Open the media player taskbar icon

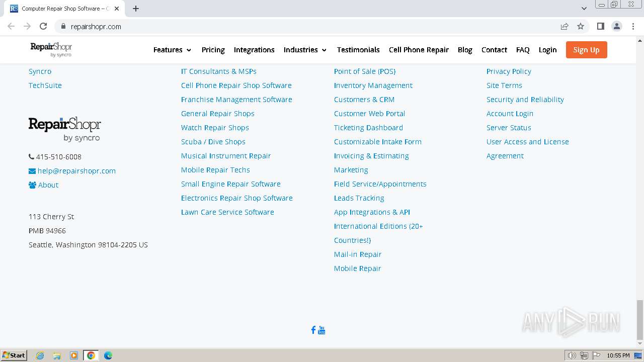(x=74, y=355)
